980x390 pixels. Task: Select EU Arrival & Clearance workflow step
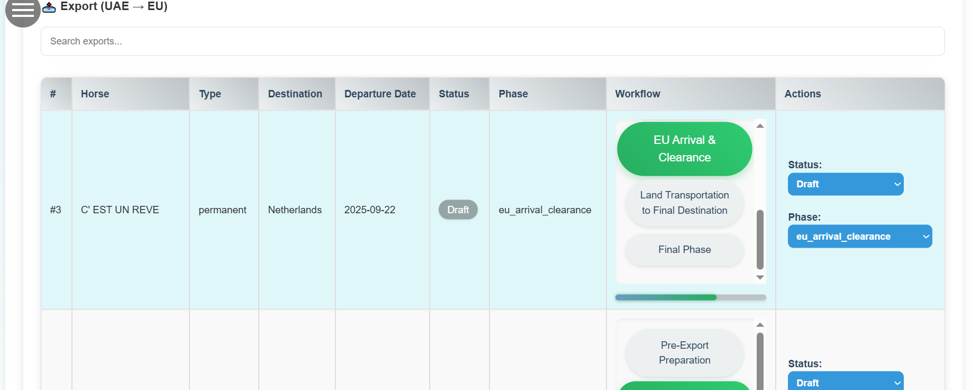click(x=684, y=149)
